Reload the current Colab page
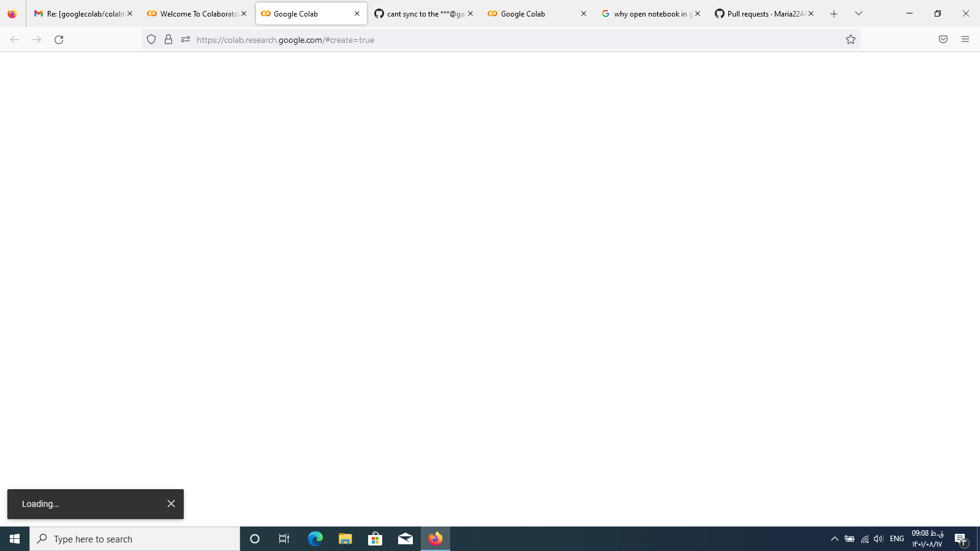Image resolution: width=980 pixels, height=551 pixels. (x=59, y=39)
